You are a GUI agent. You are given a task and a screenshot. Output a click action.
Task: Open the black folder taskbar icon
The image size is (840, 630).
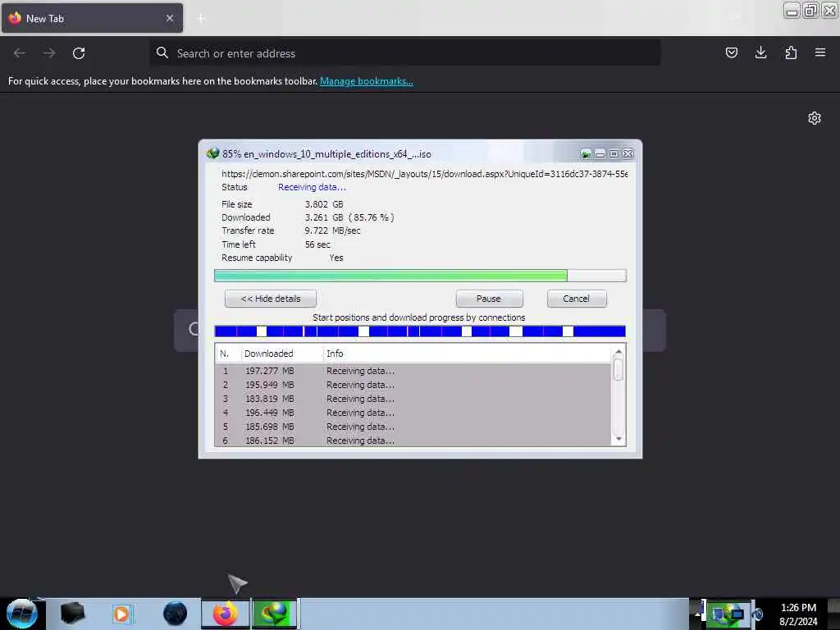(x=72, y=614)
